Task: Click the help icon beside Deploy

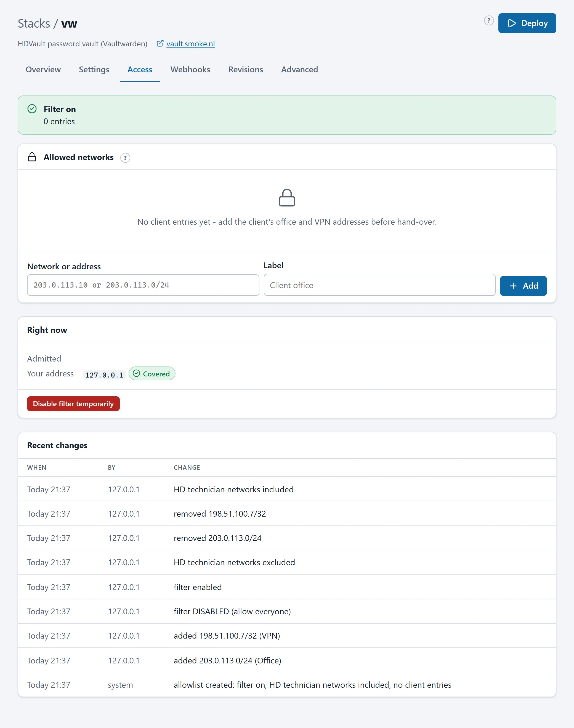Action: point(489,21)
